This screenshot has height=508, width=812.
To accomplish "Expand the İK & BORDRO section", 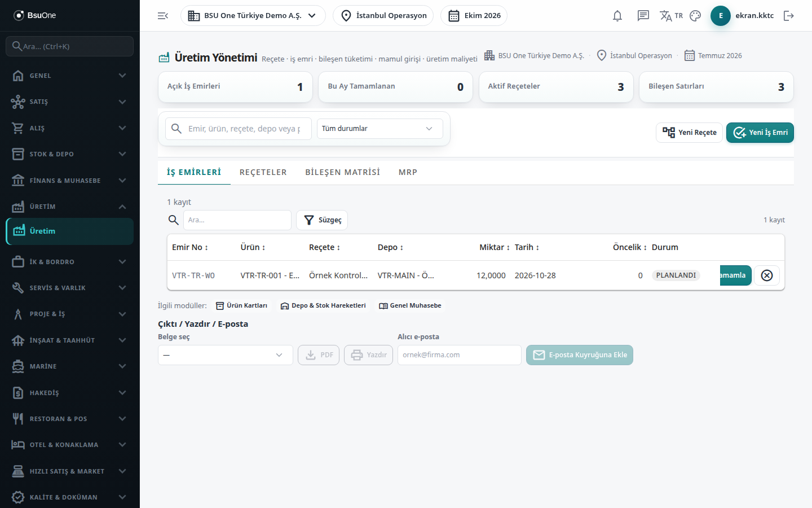I will pos(70,262).
